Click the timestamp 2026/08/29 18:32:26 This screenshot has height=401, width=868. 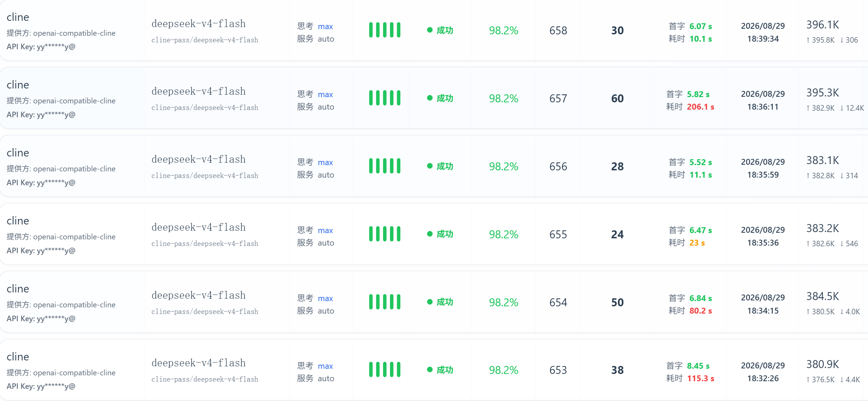click(x=763, y=372)
